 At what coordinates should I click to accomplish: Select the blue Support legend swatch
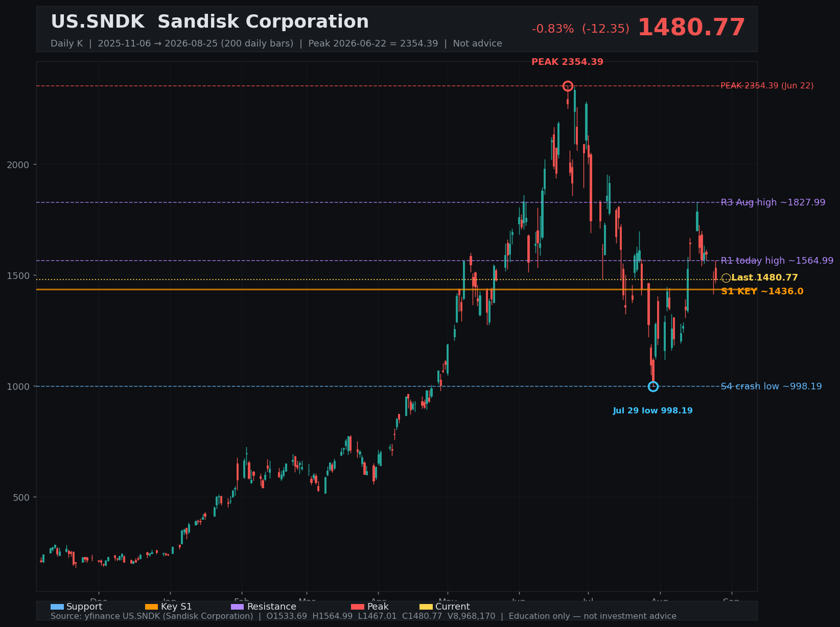coord(57,607)
